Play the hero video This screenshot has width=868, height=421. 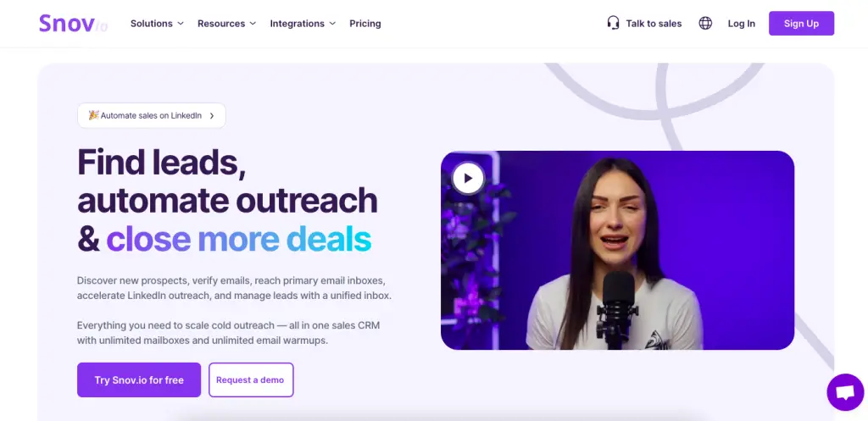coord(468,178)
